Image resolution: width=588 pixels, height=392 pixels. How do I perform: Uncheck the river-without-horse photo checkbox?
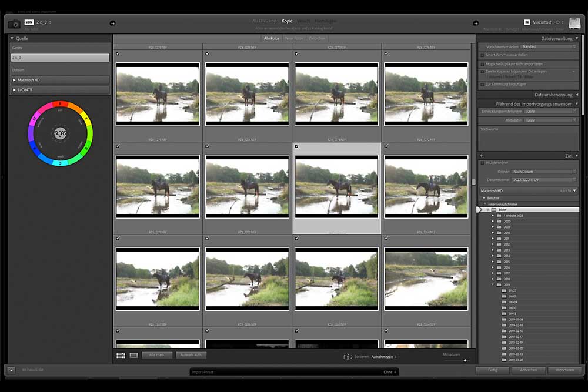click(x=386, y=239)
